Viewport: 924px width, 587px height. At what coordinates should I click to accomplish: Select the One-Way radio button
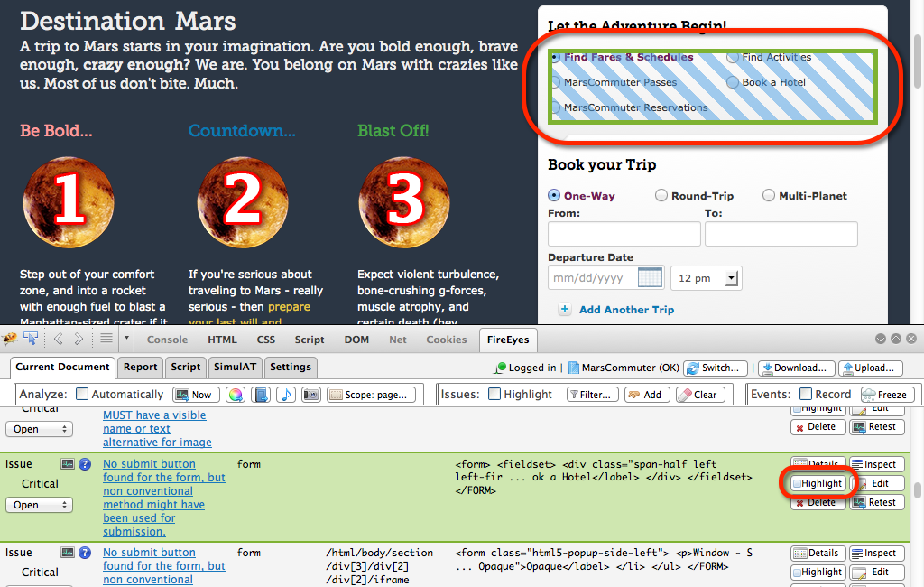(x=554, y=195)
